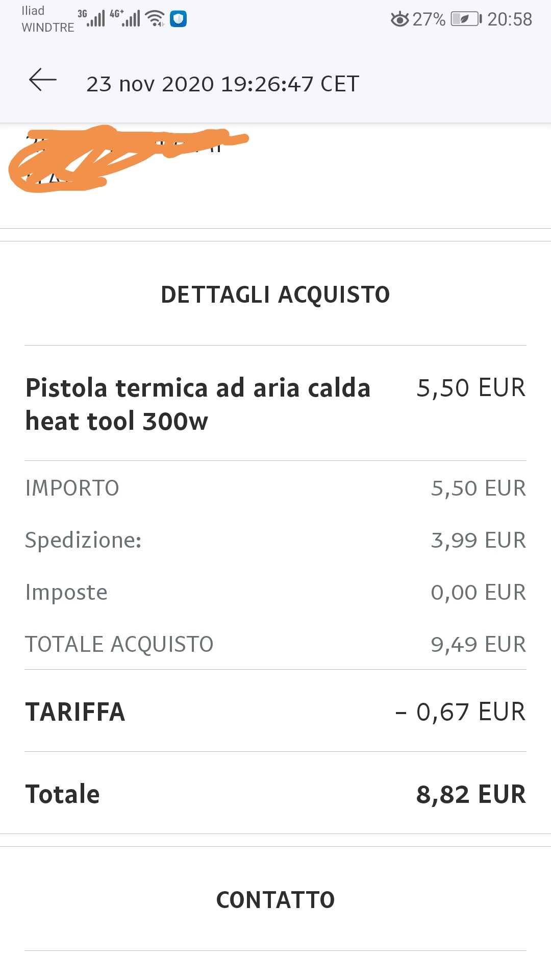Tap the Wi-Fi status icon
The image size is (551, 980).
pos(155,18)
